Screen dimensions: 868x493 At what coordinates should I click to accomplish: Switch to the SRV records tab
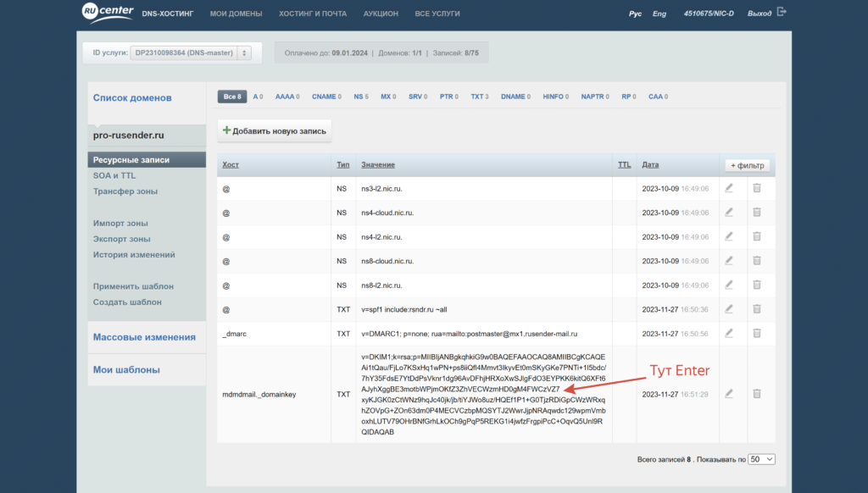tap(418, 97)
